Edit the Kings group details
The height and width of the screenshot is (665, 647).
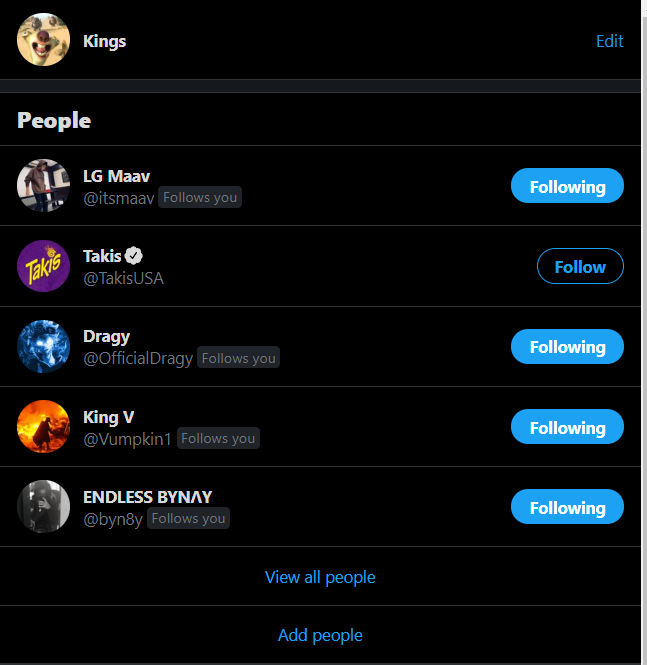pos(609,41)
